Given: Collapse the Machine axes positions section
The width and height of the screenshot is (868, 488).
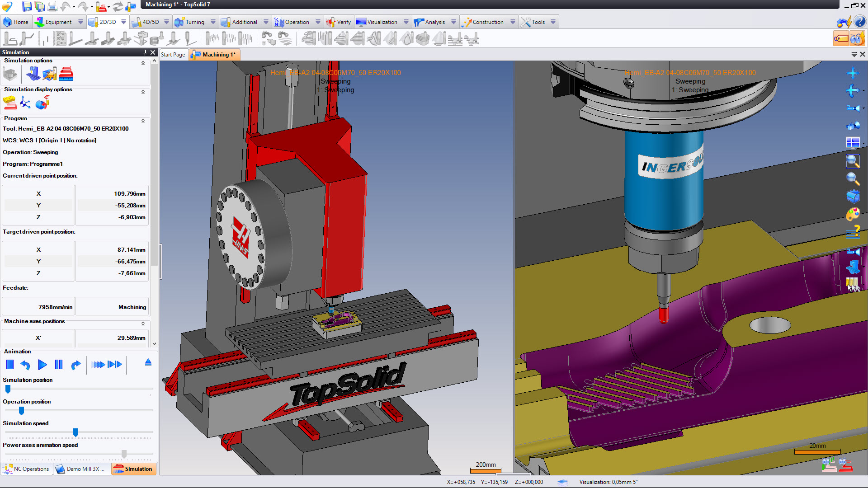Looking at the screenshot, I should (143, 324).
